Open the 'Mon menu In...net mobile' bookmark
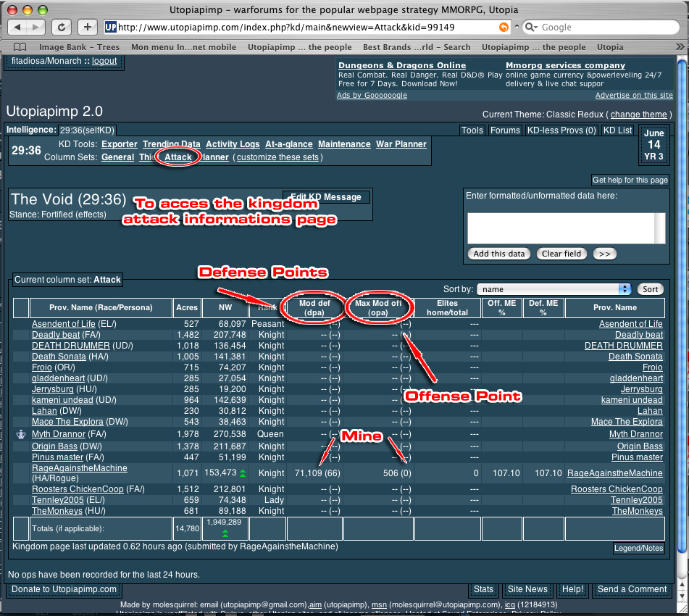 [x=184, y=47]
